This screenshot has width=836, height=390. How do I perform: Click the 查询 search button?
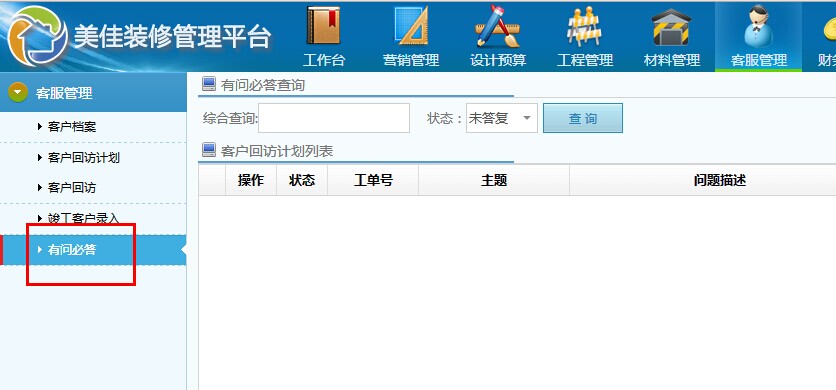coord(583,118)
